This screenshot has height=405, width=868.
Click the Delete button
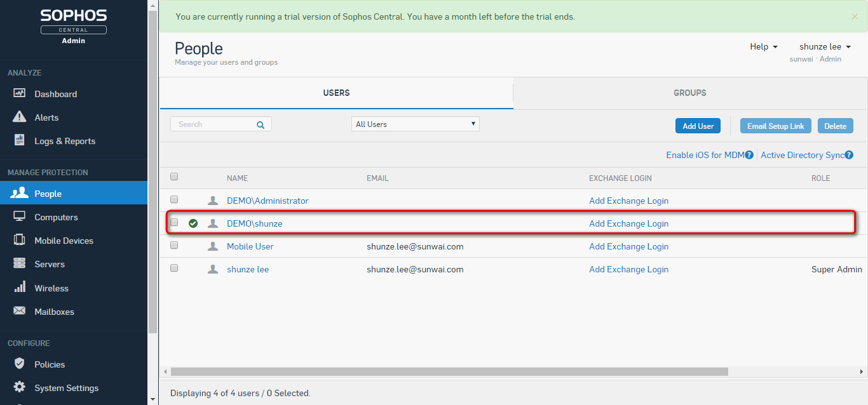coord(836,126)
